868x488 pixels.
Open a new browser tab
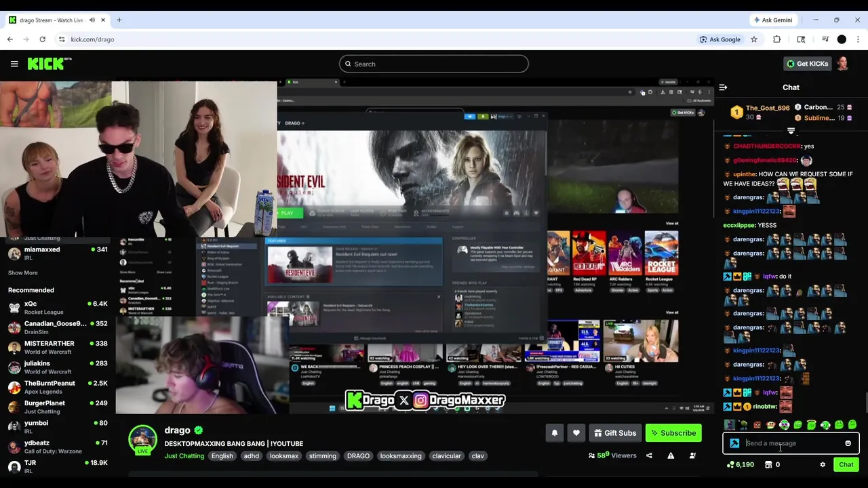[x=119, y=20]
